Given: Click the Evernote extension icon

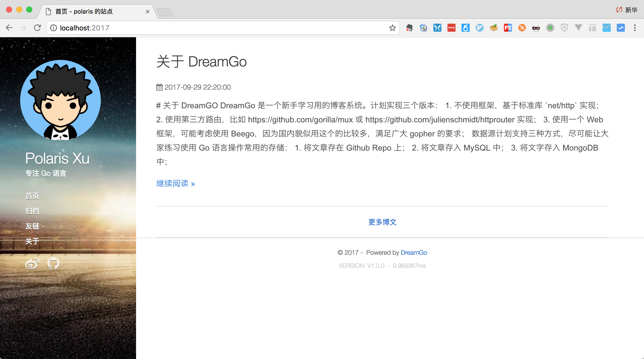Looking at the screenshot, I should pyautogui.click(x=409, y=28).
